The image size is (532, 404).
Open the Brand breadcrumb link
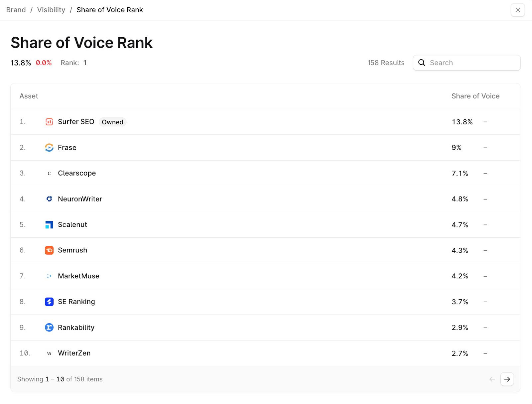(16, 10)
